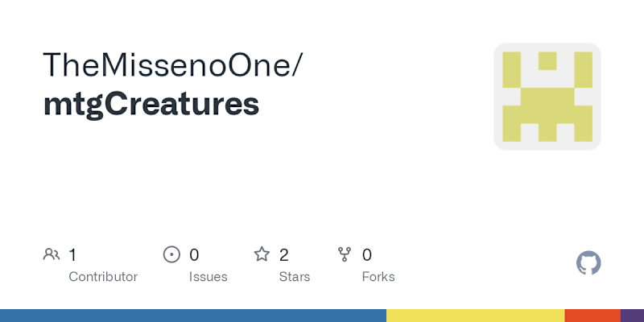Click the stars outline icon

262,254
